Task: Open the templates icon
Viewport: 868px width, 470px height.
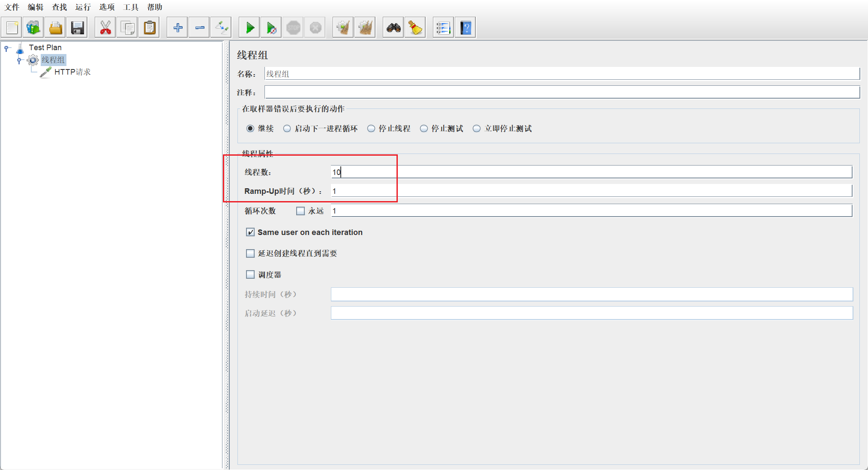Action: (x=33, y=28)
